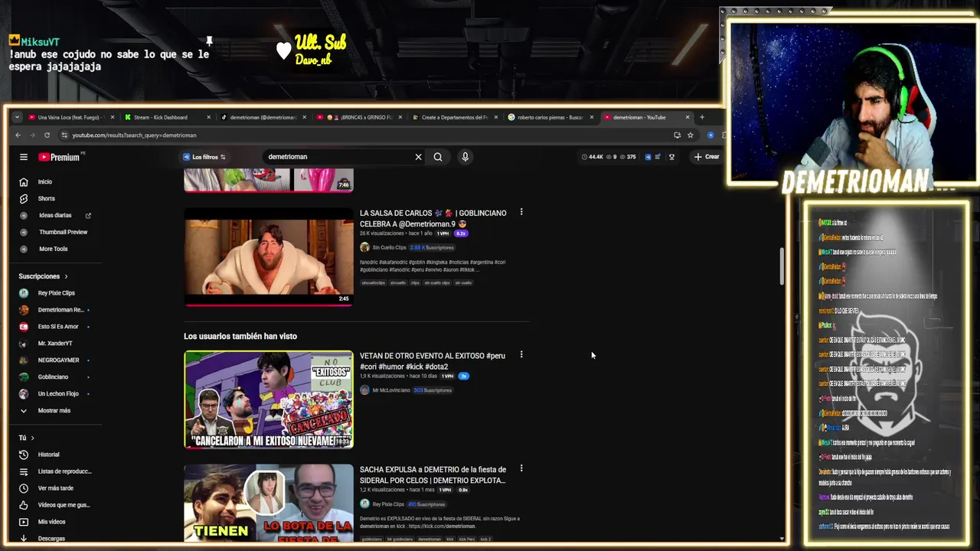
Task: Click the 8.2x VPH multiplier badge
Action: (461, 233)
